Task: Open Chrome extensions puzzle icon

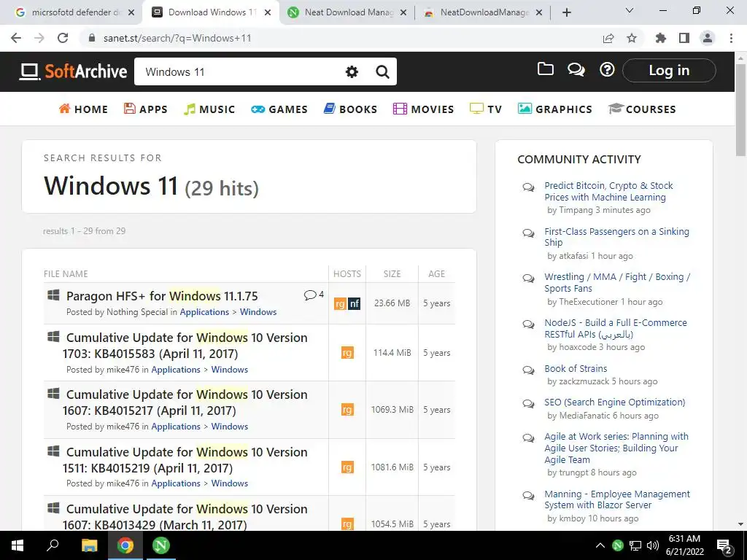Action: pos(661,38)
